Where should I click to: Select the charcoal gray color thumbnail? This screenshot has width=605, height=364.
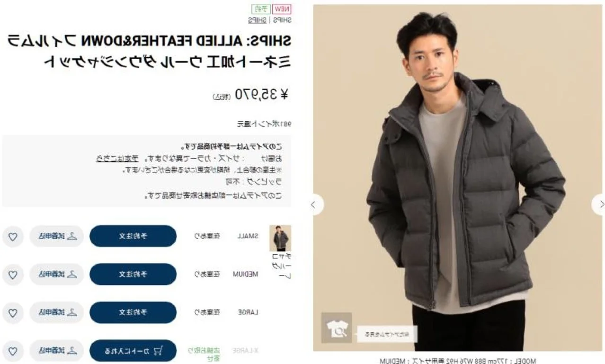tap(280, 238)
